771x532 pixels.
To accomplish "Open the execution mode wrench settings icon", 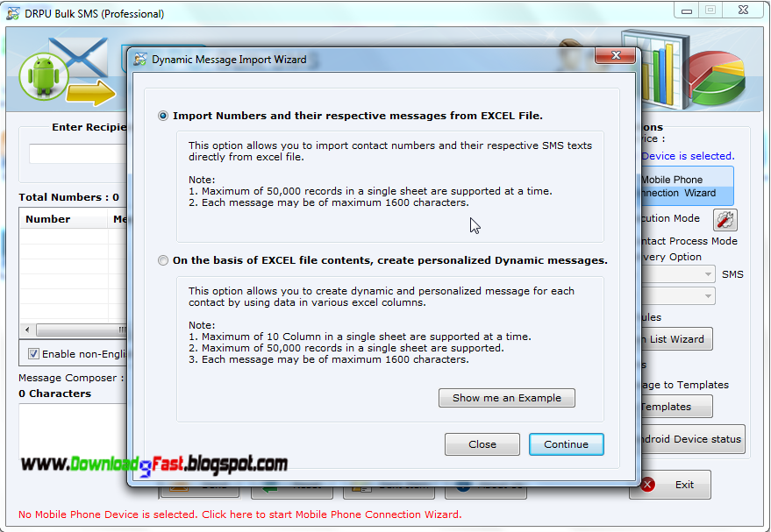I will 725,220.
